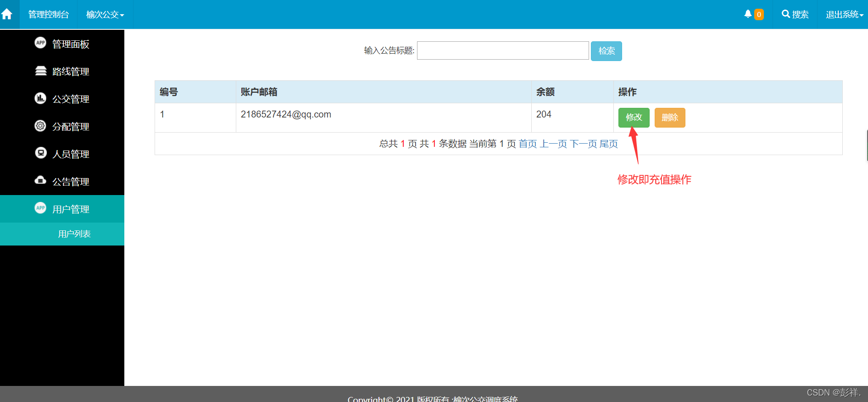Viewport: 868px width, 402px height.
Task: Go to 首页 first page link
Action: pos(528,144)
